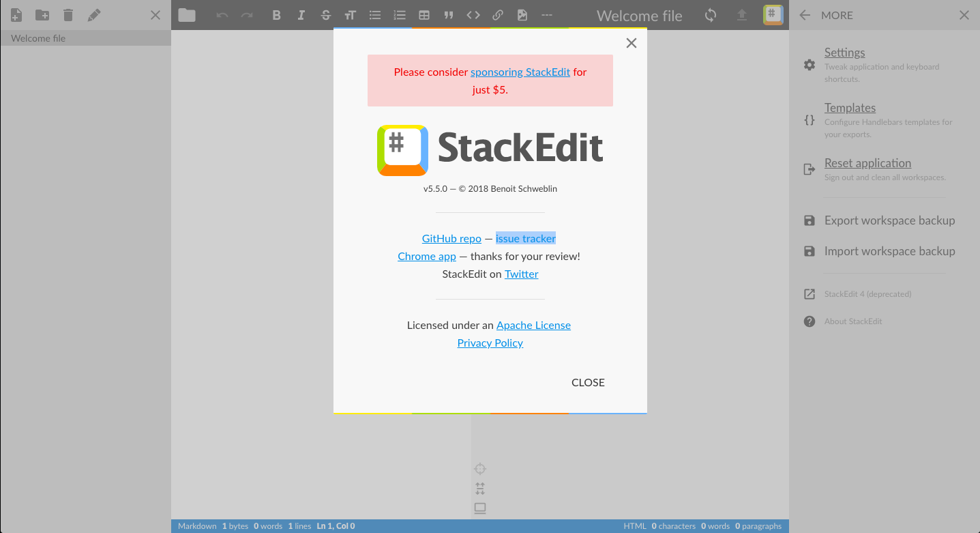The height and width of the screenshot is (533, 980).
Task: Click the version v5.5.0 text
Action: click(x=435, y=188)
